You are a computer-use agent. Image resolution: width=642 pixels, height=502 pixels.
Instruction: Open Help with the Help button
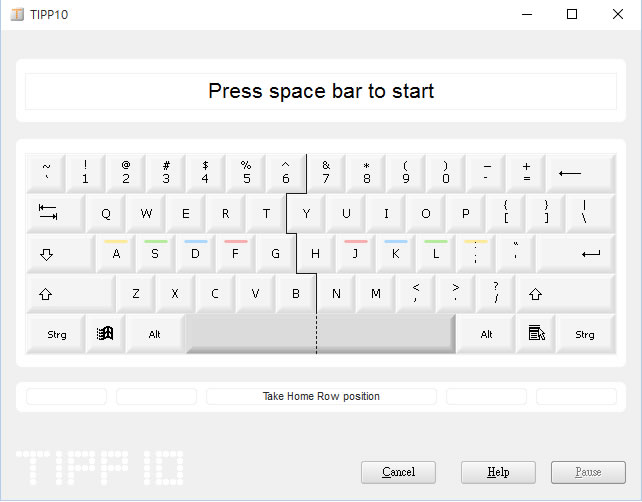tap(498, 472)
